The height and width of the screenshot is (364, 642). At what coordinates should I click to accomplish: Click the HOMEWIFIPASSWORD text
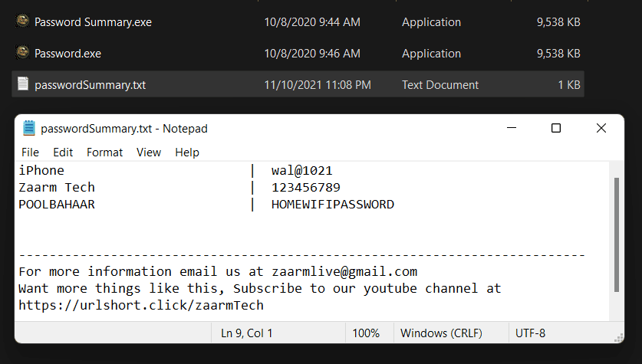coord(332,204)
